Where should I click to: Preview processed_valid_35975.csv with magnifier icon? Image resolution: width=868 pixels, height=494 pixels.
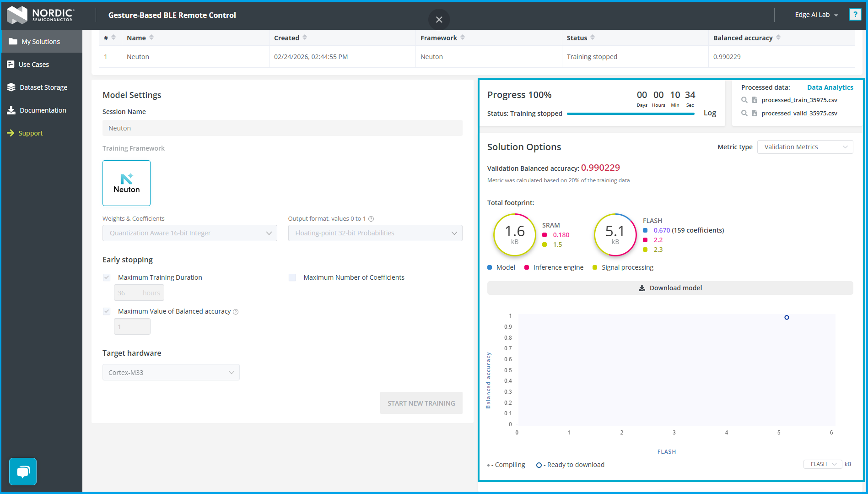coord(744,113)
